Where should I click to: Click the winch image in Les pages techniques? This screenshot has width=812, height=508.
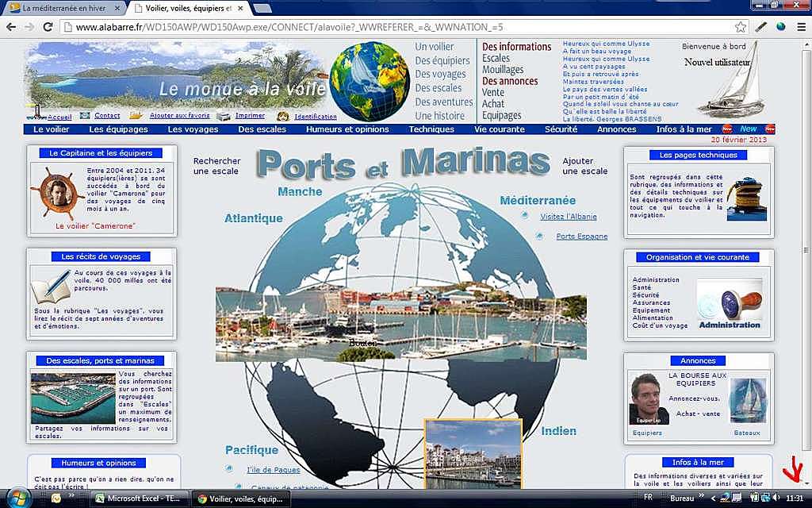(x=747, y=199)
